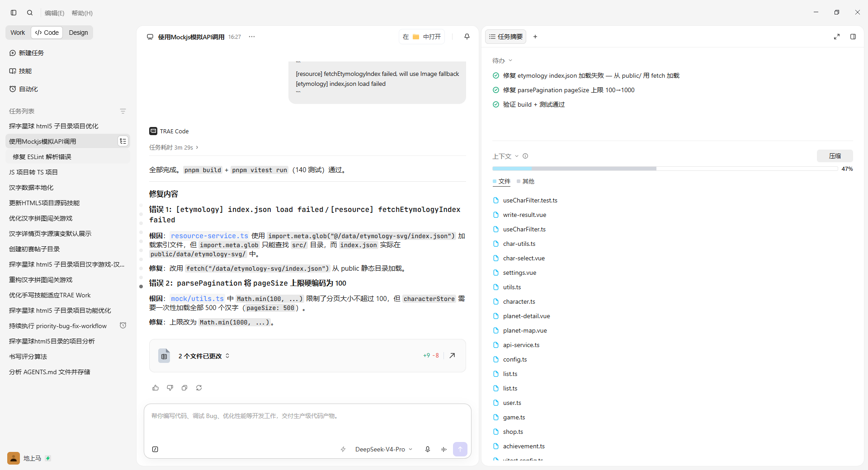868x470 pixels.
Task: Open changed files diff via arrow icon
Action: click(452, 356)
